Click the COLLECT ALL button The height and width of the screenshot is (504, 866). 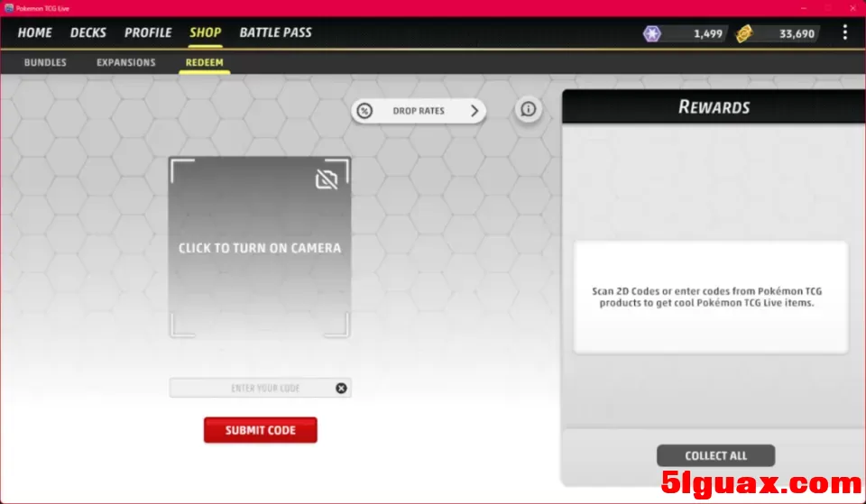click(715, 456)
